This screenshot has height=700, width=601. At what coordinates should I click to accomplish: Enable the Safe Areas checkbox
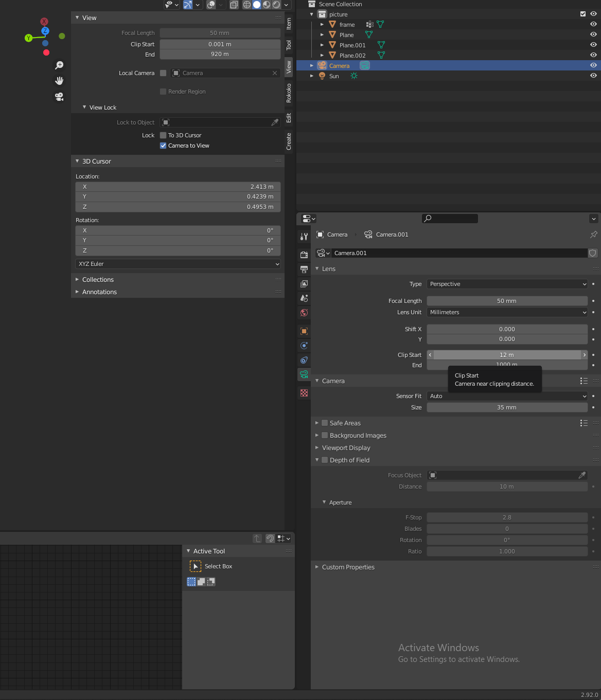click(x=325, y=423)
